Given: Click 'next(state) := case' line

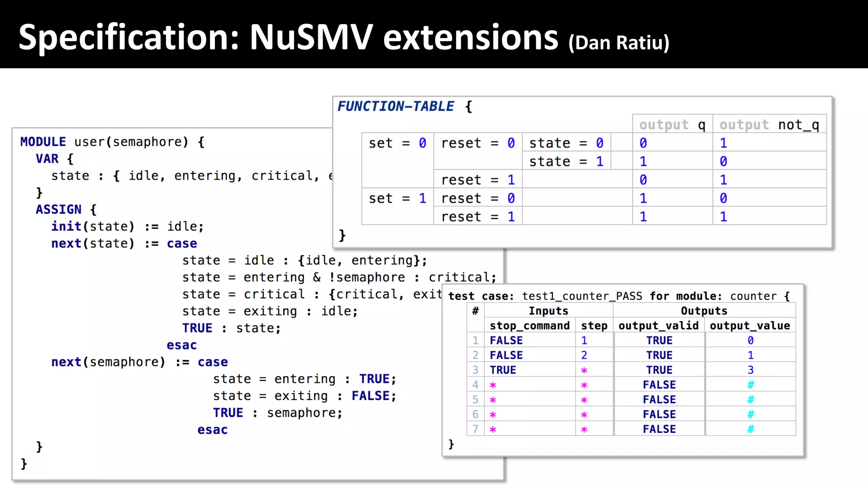Looking at the screenshot, I should tap(124, 244).
